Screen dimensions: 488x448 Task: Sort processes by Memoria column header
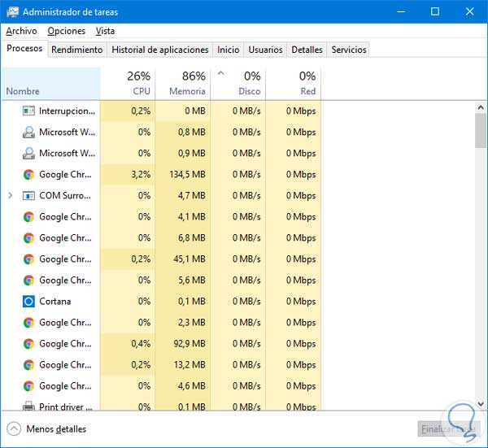(x=186, y=84)
